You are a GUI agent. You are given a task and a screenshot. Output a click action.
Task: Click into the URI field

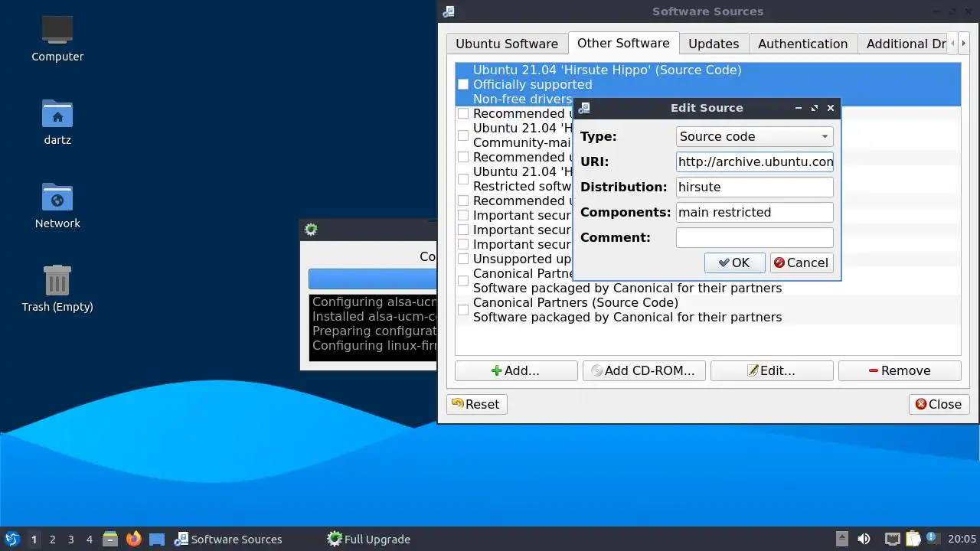pos(754,161)
